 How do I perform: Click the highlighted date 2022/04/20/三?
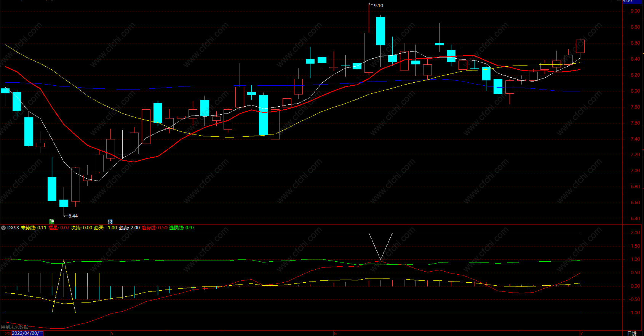[28, 333]
